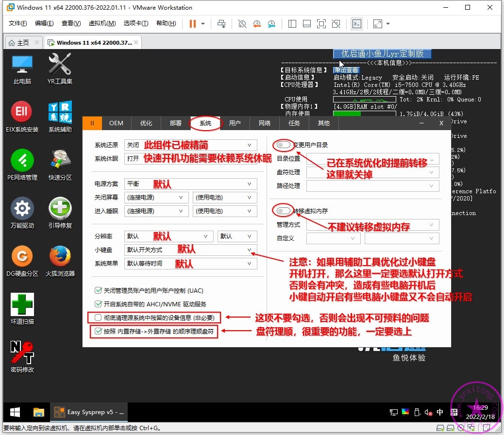Expand the 系统还原 dropdown

(x=191, y=145)
